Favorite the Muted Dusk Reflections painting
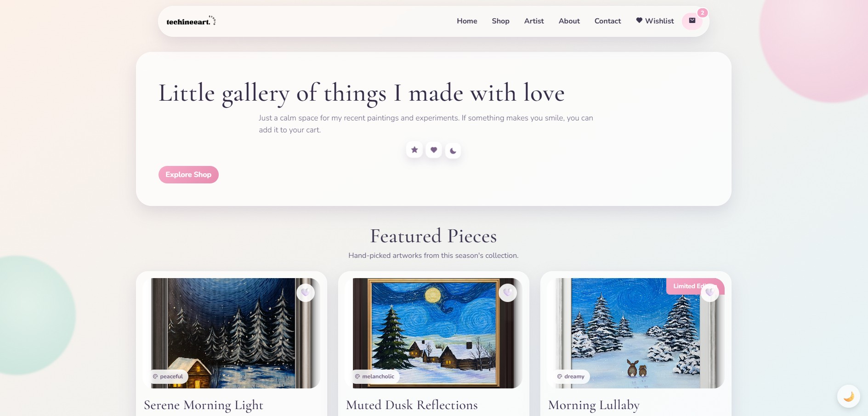Image resolution: width=868 pixels, height=416 pixels. 508,292
